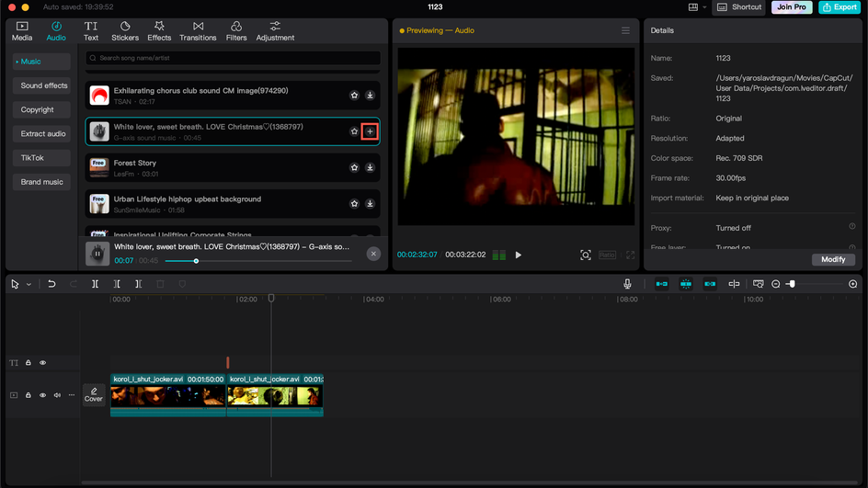Open the Adjustment tab
Screen dimensions: 868x488
(275, 31)
